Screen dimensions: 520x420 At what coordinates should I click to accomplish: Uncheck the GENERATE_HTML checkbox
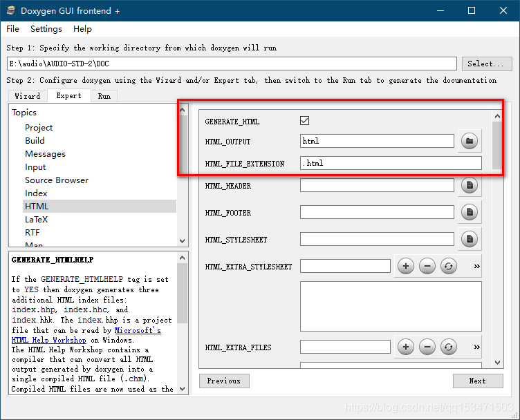304,121
